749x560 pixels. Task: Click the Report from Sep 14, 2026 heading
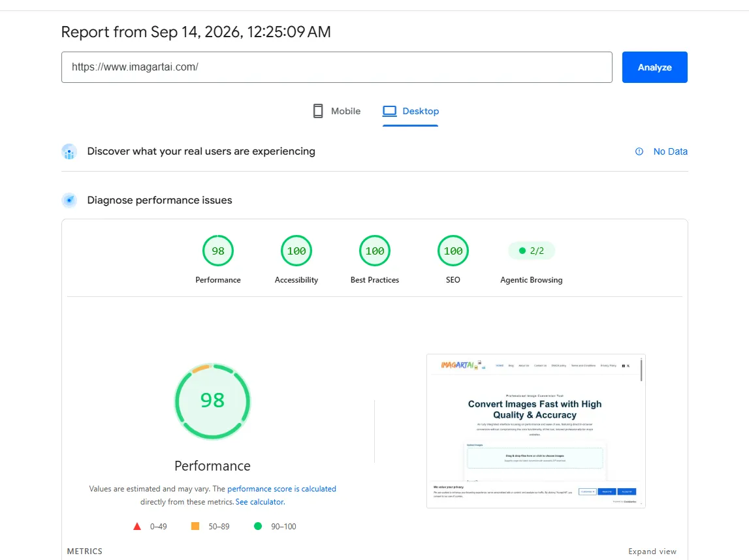[x=196, y=32]
